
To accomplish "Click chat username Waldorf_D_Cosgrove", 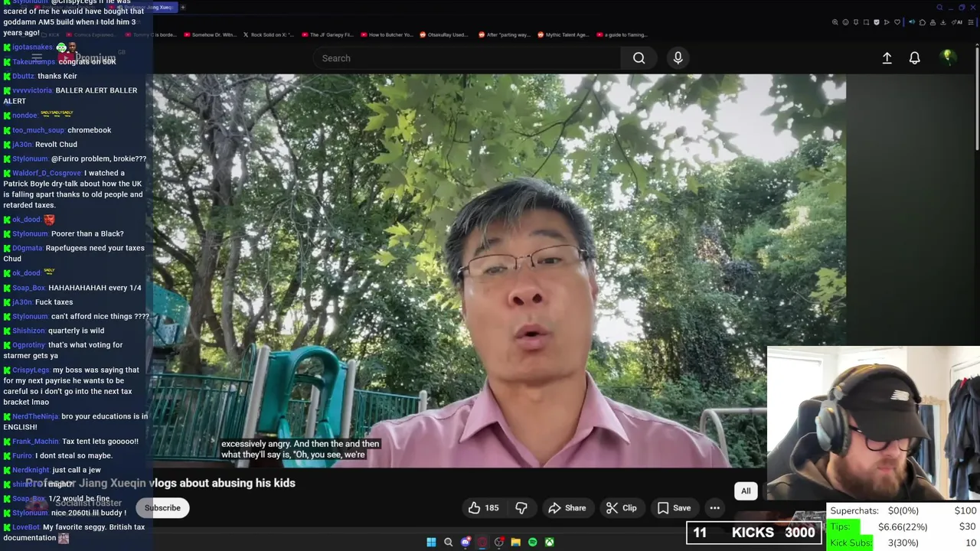I will (46, 173).
